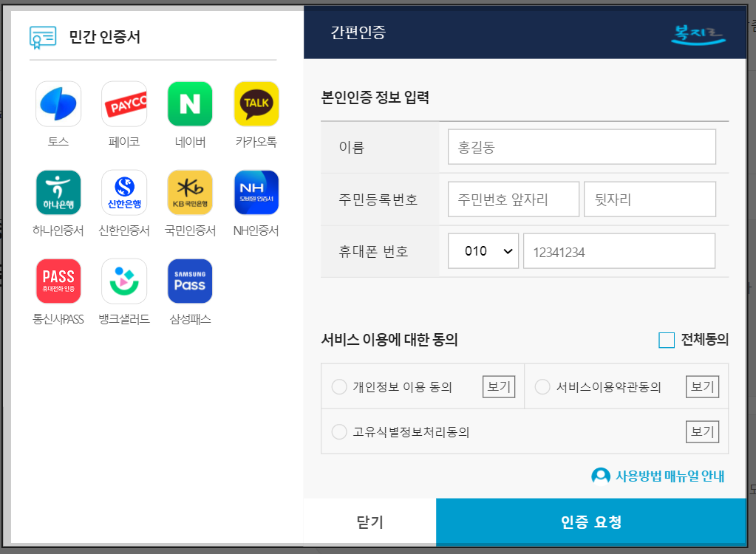Click the 이름 input field
The image size is (756, 554).
point(582,146)
